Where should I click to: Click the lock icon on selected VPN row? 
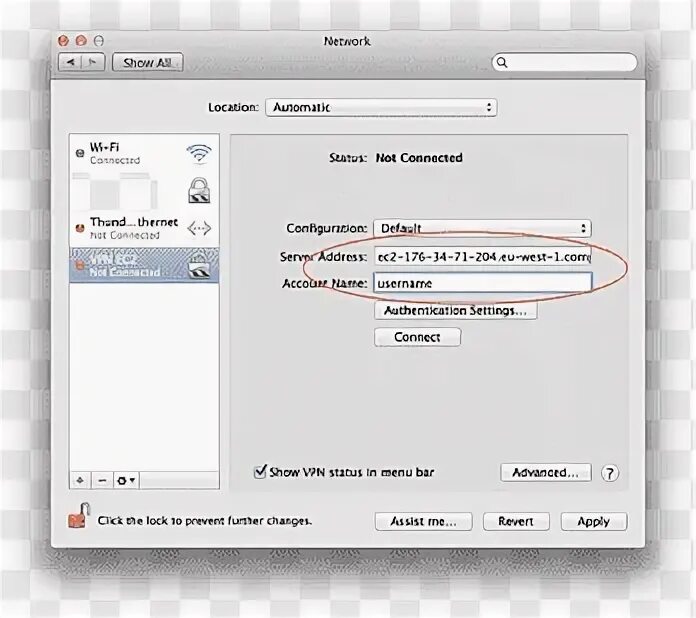point(199,265)
